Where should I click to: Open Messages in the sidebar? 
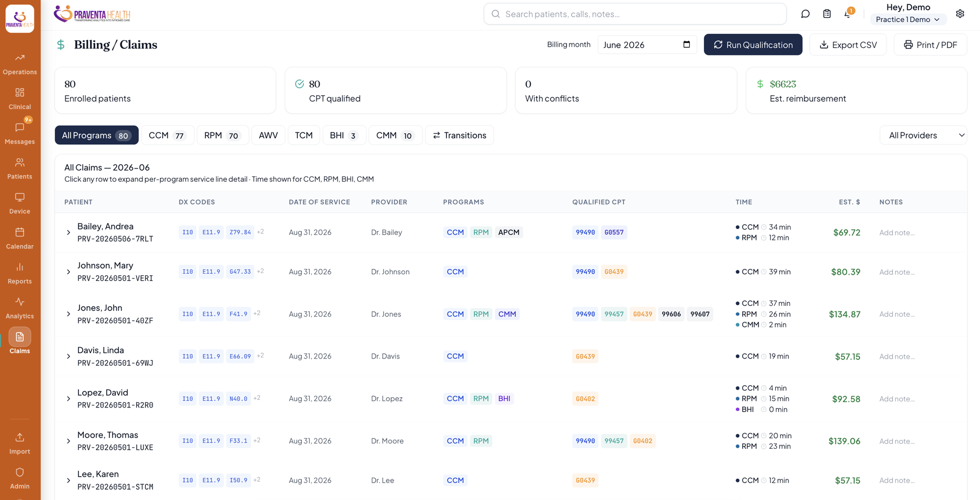click(20, 134)
